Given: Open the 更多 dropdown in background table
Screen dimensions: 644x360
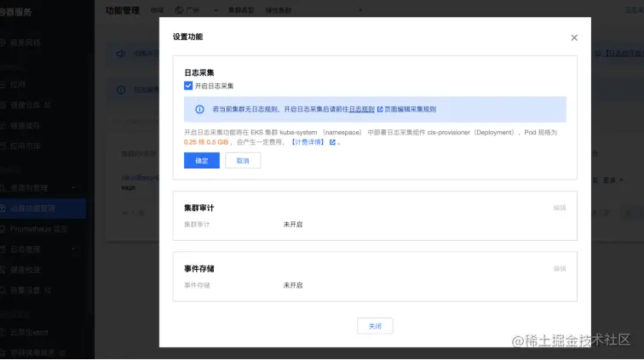Looking at the screenshot, I should click(612, 180).
